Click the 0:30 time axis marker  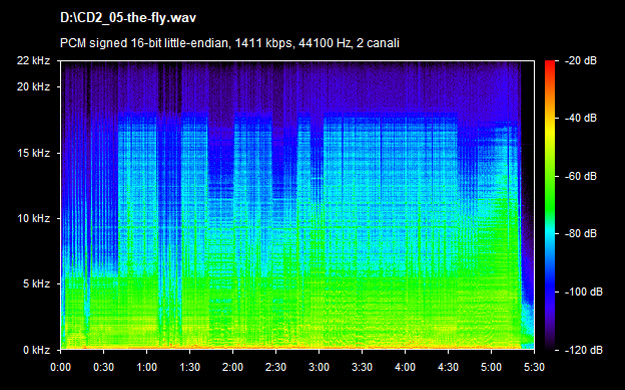tap(104, 366)
